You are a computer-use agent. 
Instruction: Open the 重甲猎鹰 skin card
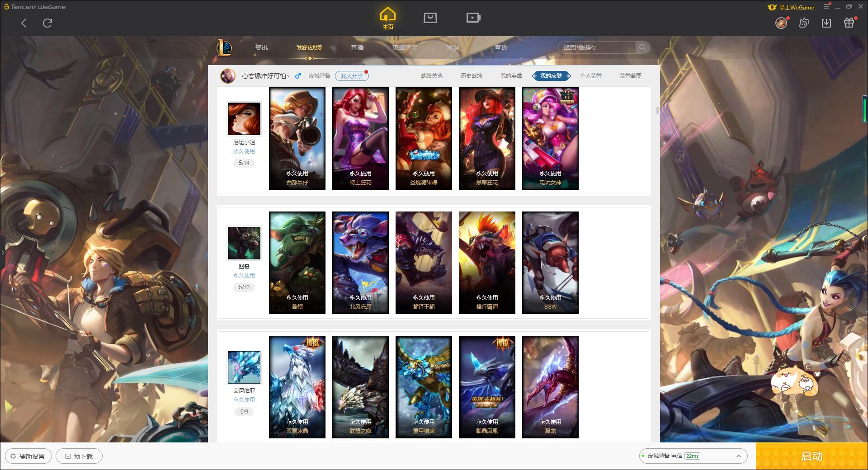(x=424, y=387)
